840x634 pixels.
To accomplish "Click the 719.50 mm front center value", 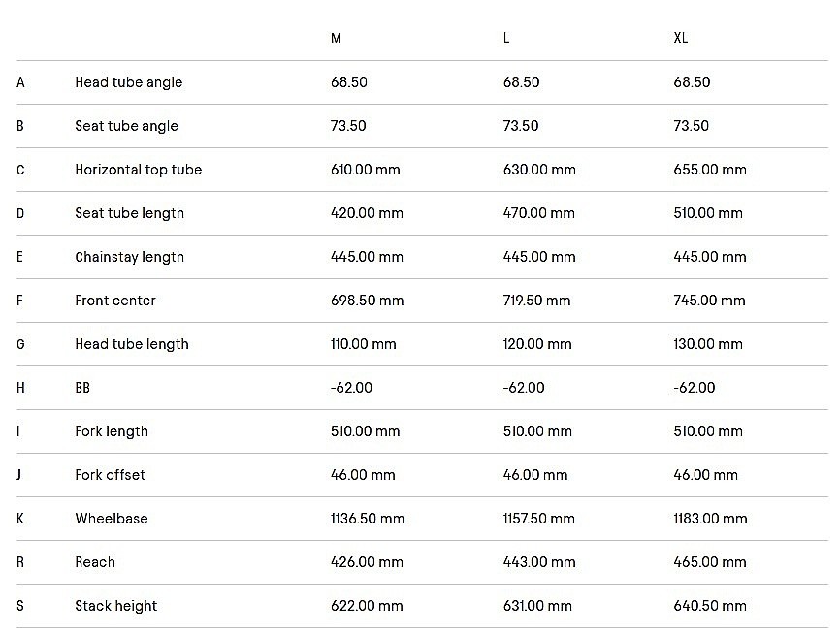I will (536, 301).
